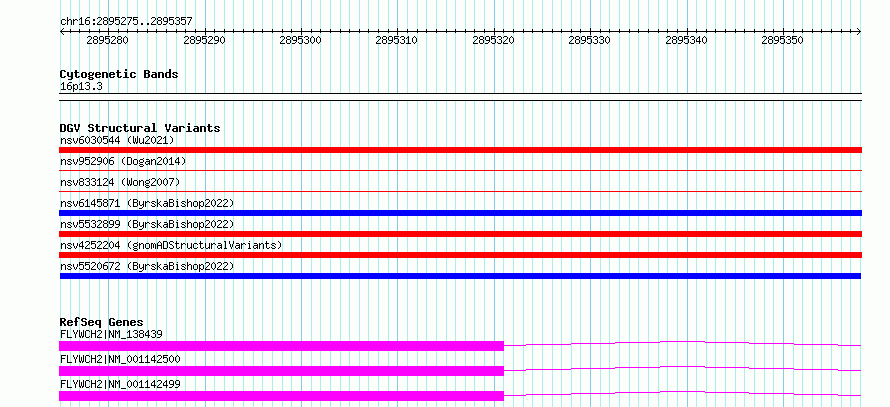This screenshot has height=407, width=890.
Task: Open gene label FLYWCH2|NM_001142500
Action: [x=120, y=359]
